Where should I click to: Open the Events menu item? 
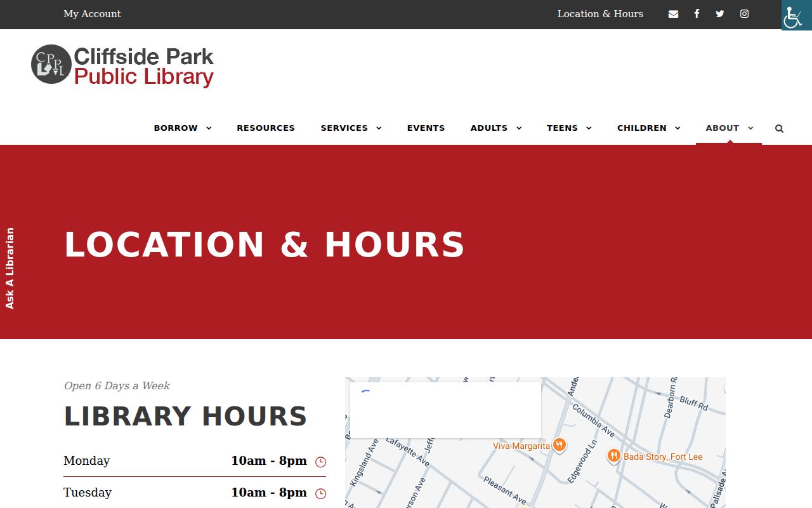click(x=426, y=128)
